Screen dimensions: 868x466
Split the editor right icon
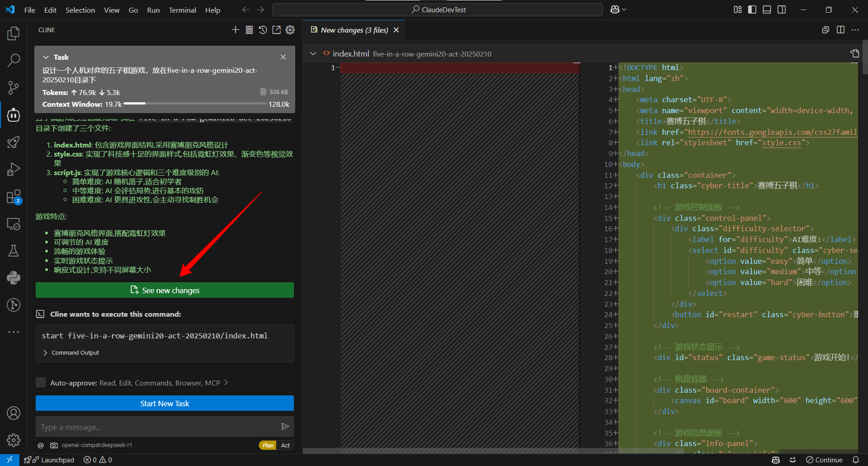coord(840,30)
